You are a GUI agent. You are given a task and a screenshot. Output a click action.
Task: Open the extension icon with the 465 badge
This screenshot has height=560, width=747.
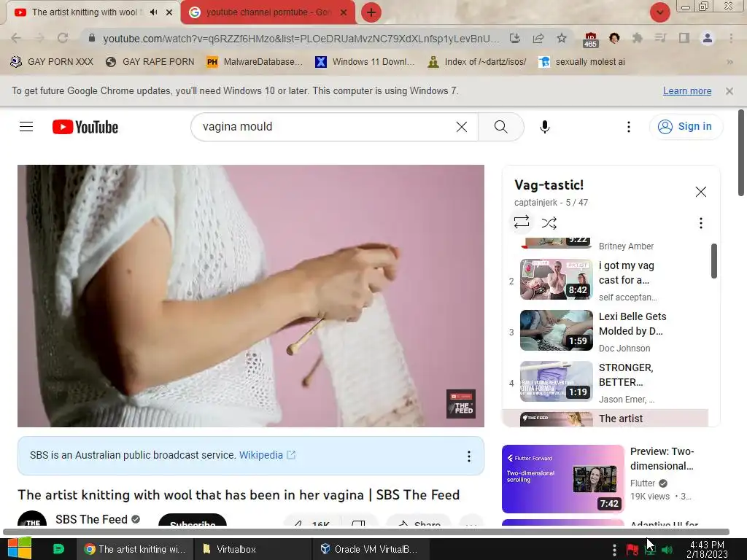pyautogui.click(x=590, y=39)
